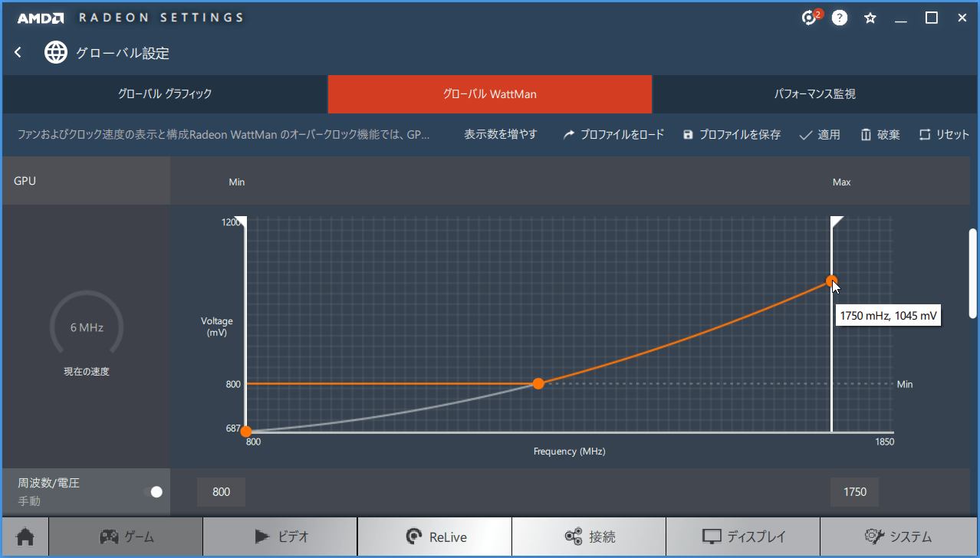Open the ReLive section
This screenshot has height=558, width=980.
[x=435, y=537]
